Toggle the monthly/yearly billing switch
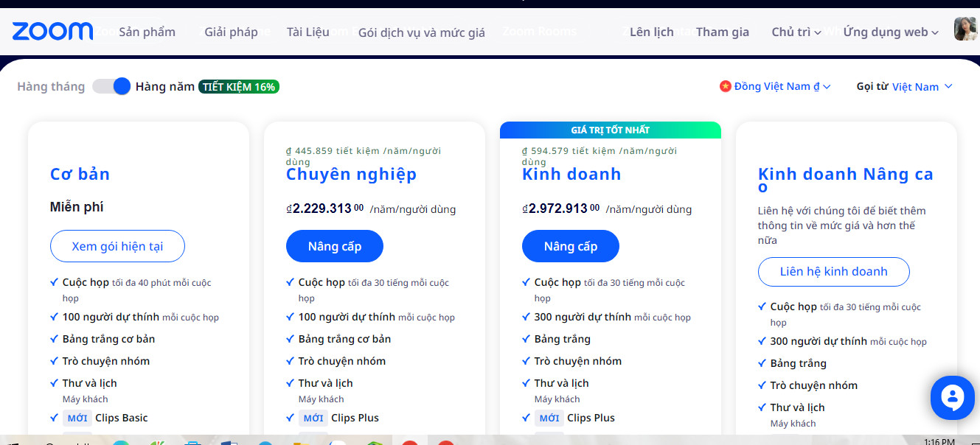Viewport: 980px width, 445px height. click(111, 86)
